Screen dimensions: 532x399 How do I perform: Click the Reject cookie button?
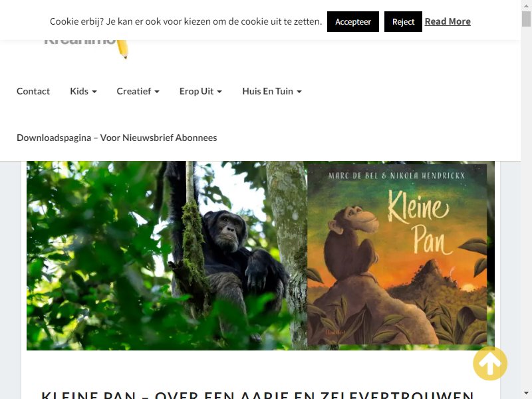pos(403,22)
